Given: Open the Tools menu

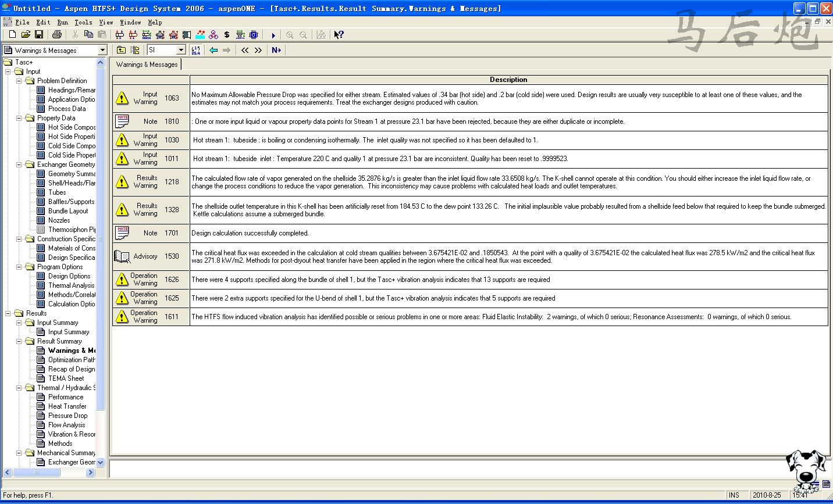Looking at the screenshot, I should coord(83,22).
